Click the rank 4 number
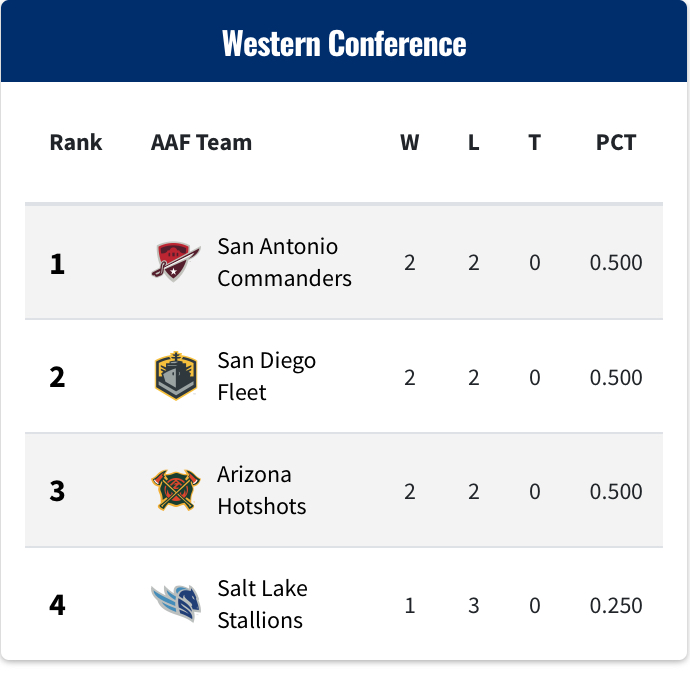This screenshot has height=674, width=690. point(57,605)
